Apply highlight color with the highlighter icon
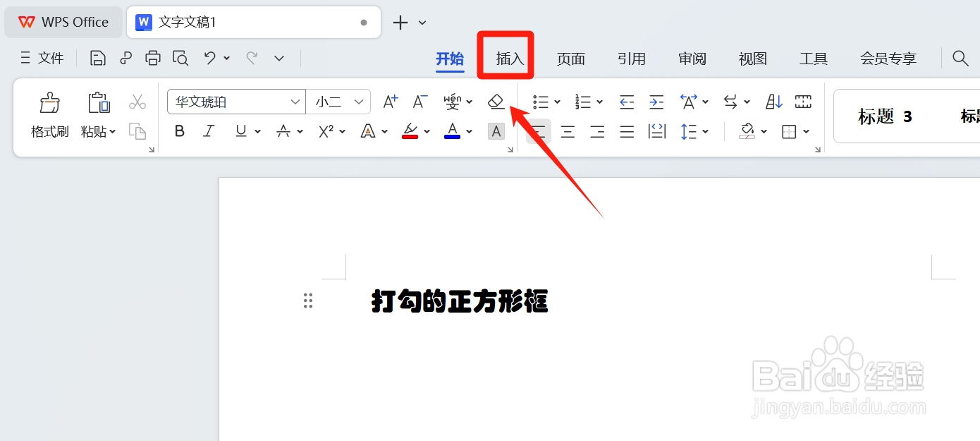Image resolution: width=980 pixels, height=441 pixels. 411,131
